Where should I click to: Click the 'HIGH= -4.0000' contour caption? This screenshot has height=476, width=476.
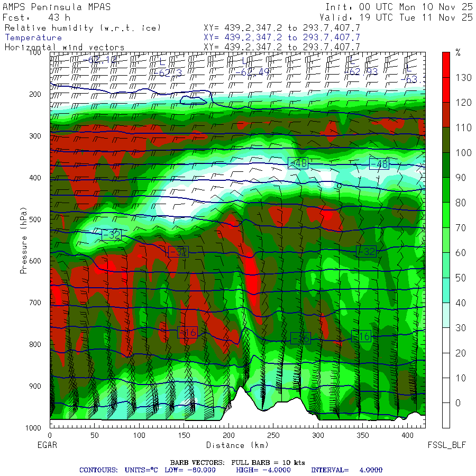pyautogui.click(x=263, y=470)
